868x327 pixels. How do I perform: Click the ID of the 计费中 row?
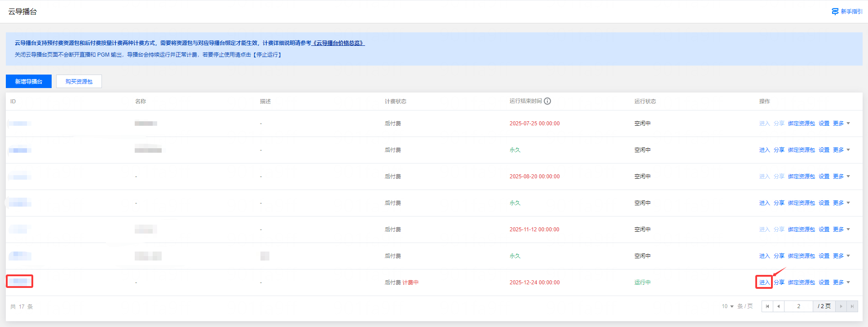20,282
